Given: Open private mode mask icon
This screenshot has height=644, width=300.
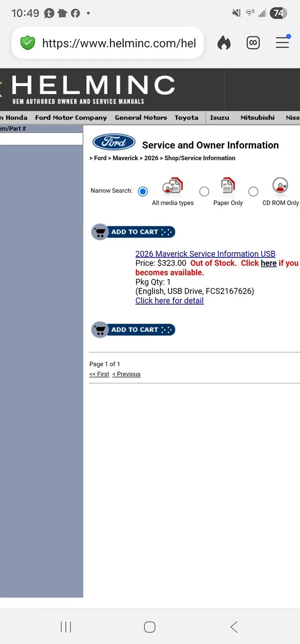Looking at the screenshot, I should (x=253, y=43).
